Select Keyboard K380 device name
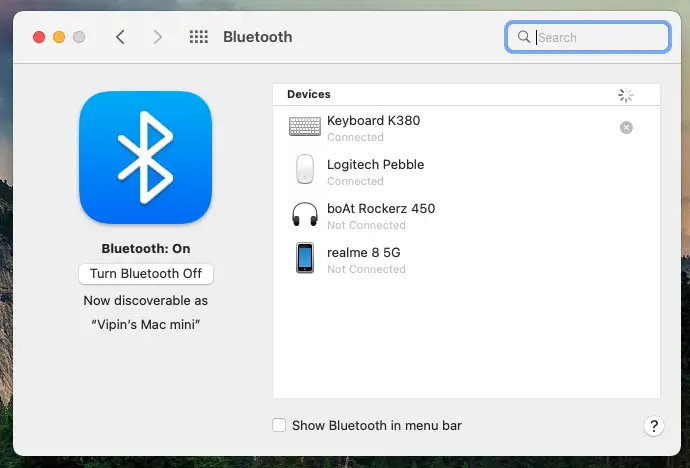Viewport: 690px width, 468px height. tap(374, 121)
